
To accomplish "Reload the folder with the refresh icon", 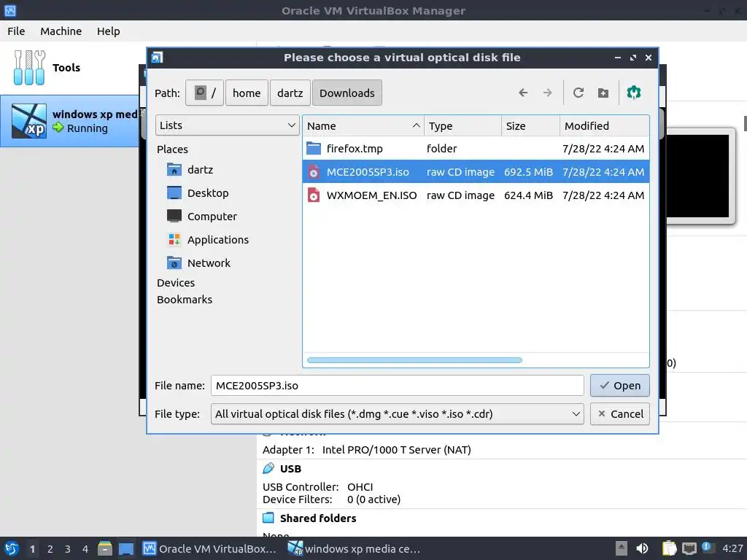I will (578, 93).
